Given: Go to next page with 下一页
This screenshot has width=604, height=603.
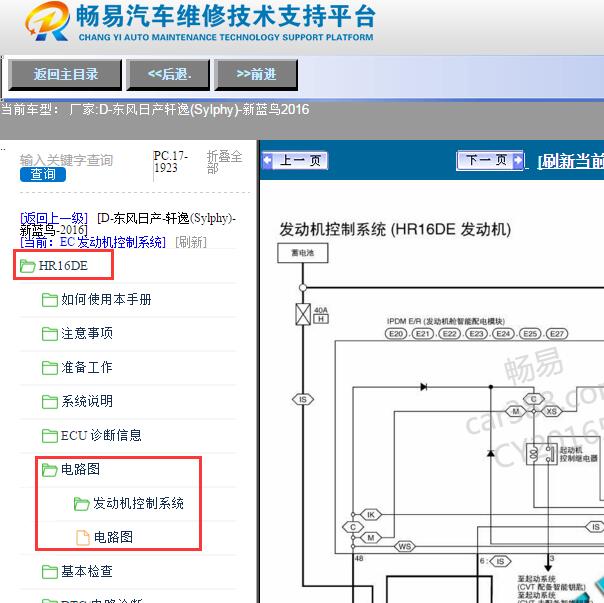Looking at the screenshot, I should click(x=490, y=160).
